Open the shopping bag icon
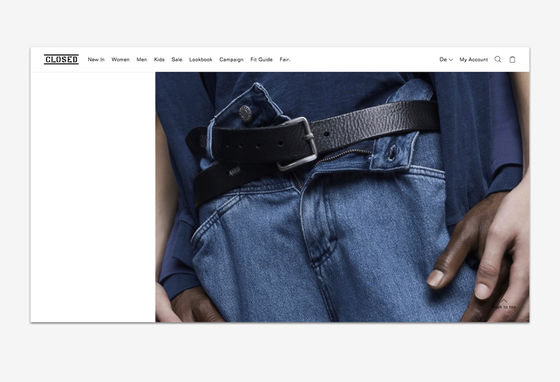560x382 pixels. point(512,59)
